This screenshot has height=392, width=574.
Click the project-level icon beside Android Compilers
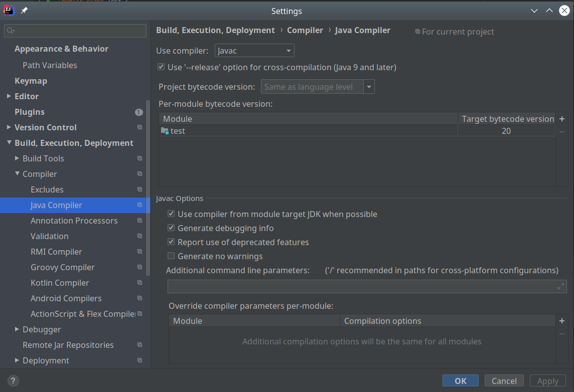(x=139, y=298)
